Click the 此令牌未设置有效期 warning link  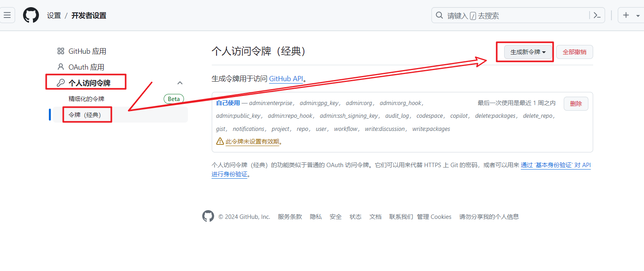(252, 142)
